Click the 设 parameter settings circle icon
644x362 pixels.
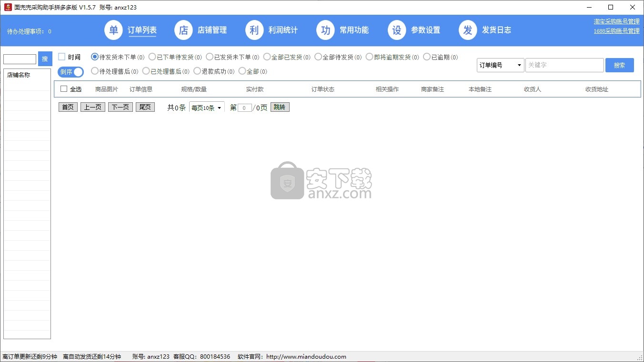click(x=397, y=30)
